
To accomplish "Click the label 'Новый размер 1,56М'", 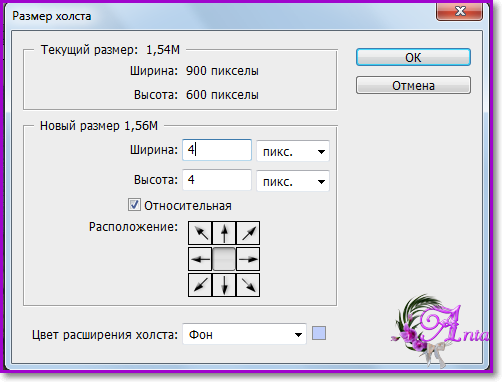I will pyautogui.click(x=99, y=126).
